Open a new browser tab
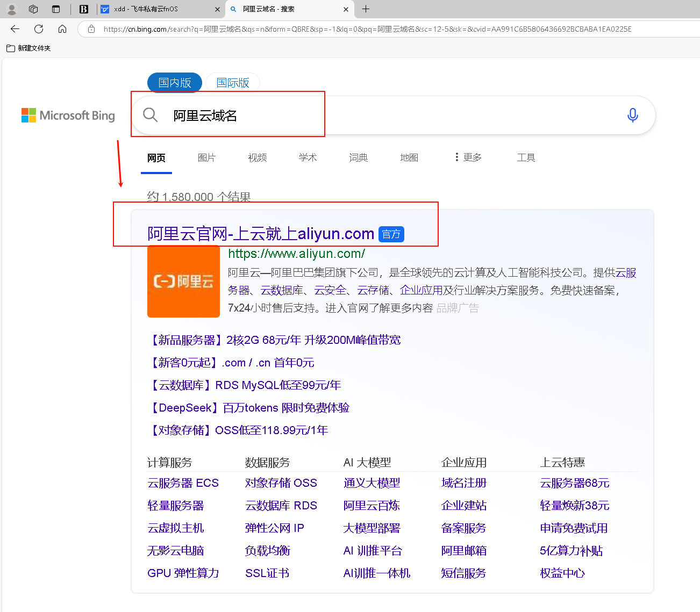Image resolution: width=700 pixels, height=612 pixels. pos(366,9)
